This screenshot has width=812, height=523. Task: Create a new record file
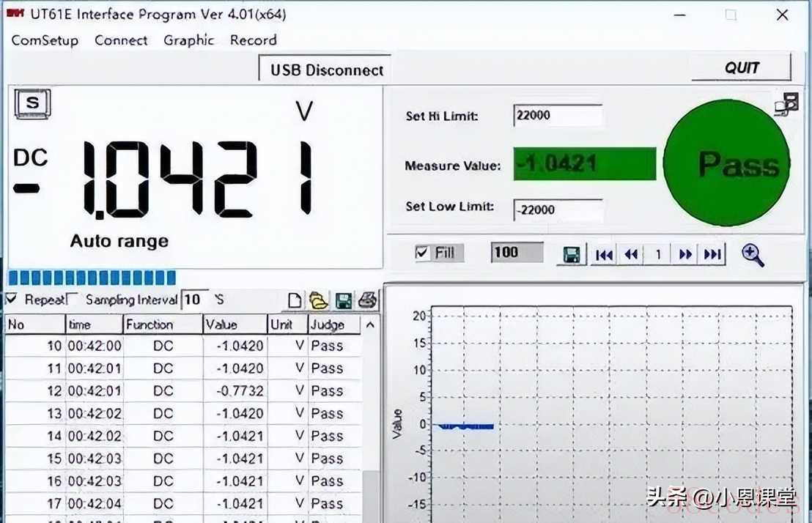tap(295, 300)
